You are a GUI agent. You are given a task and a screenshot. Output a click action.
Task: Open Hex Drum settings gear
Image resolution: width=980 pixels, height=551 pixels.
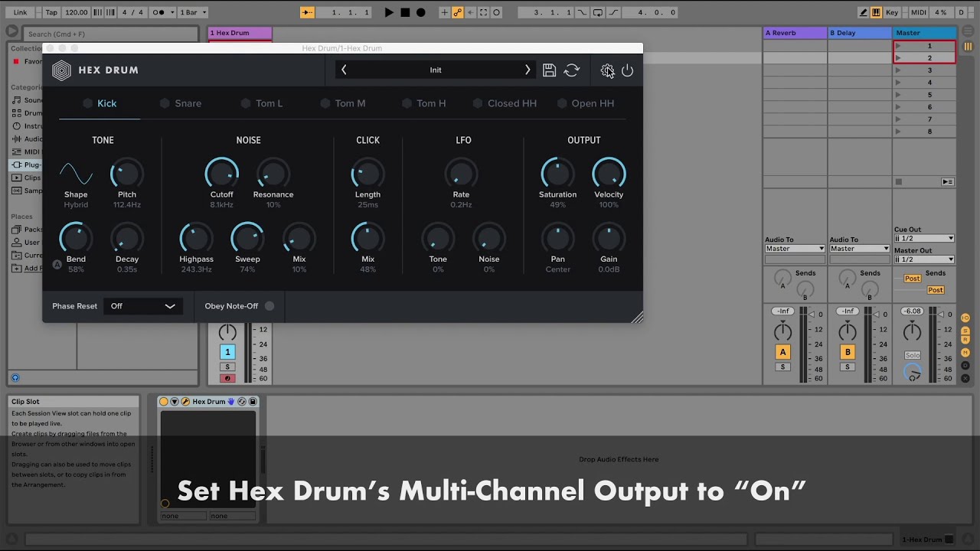click(x=607, y=70)
